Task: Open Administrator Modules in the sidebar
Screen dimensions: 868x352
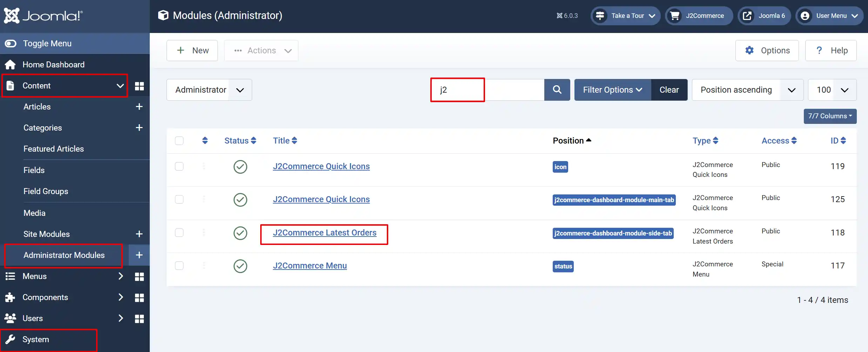Action: 64,255
